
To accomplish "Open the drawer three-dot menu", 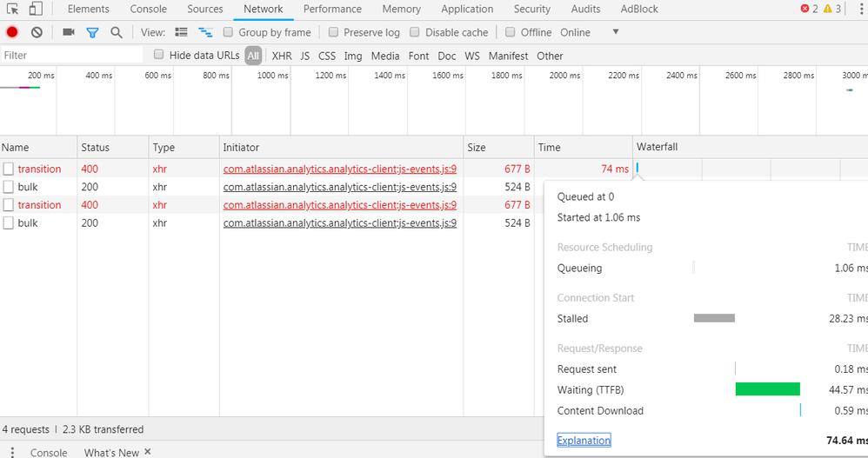I will click(12, 452).
